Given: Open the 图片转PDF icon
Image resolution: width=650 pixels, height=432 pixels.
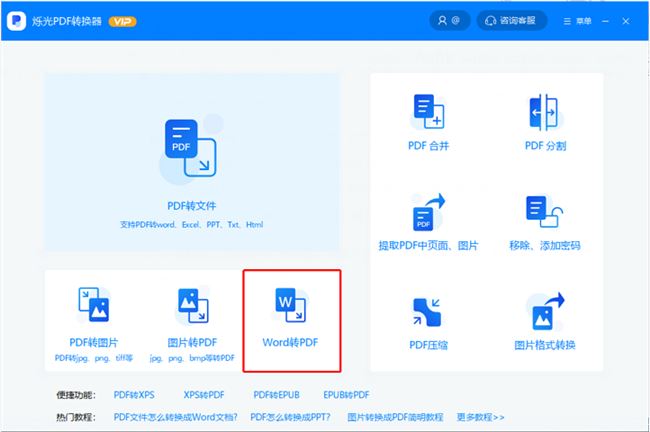Looking at the screenshot, I should (x=193, y=306).
